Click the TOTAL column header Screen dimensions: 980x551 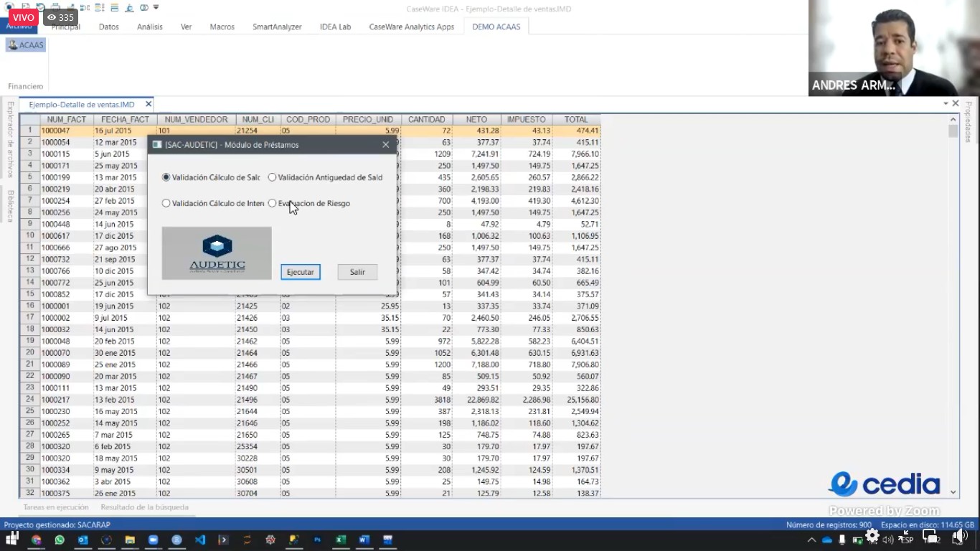pos(576,120)
